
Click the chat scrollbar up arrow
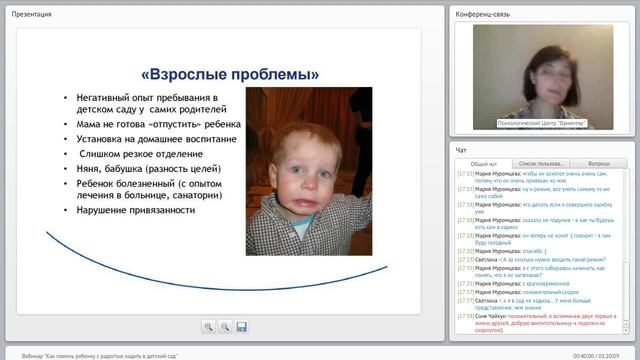click(x=626, y=324)
